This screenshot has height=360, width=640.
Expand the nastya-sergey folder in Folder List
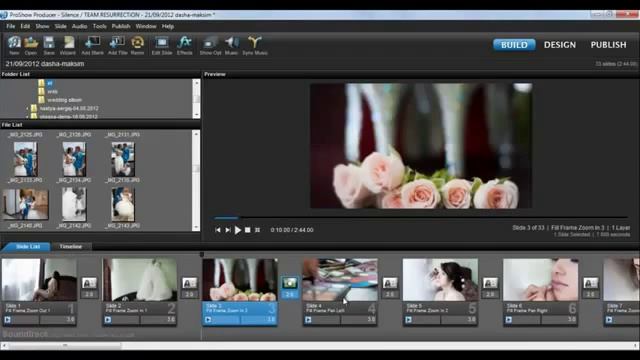click(x=27, y=109)
